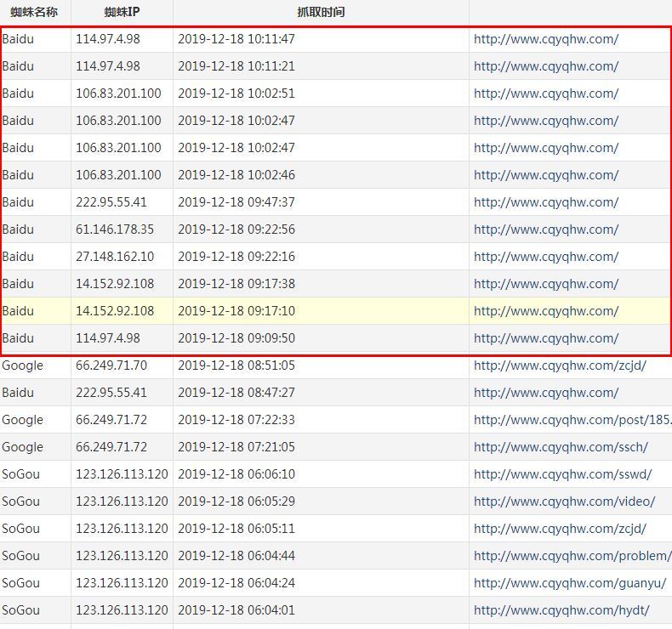Click the 蜘蛛名称 column header
This screenshot has width=672, height=629.
(x=34, y=12)
